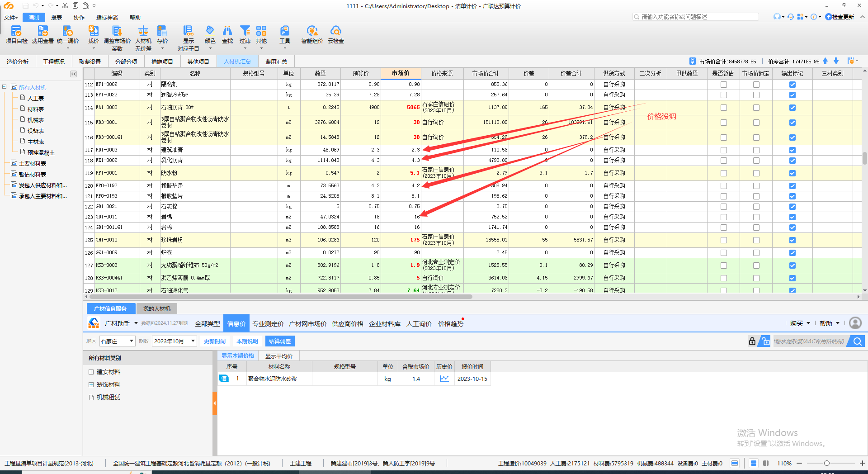Select 材料表 in the tree

point(36,109)
